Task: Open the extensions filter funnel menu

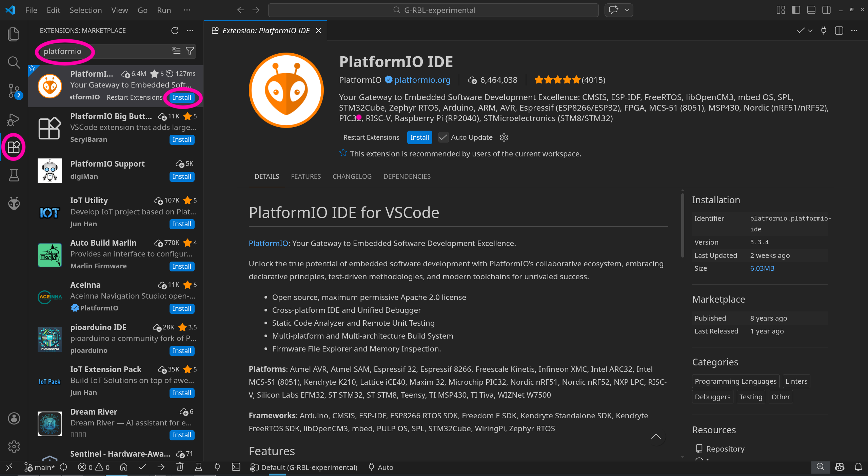Action: pyautogui.click(x=190, y=51)
